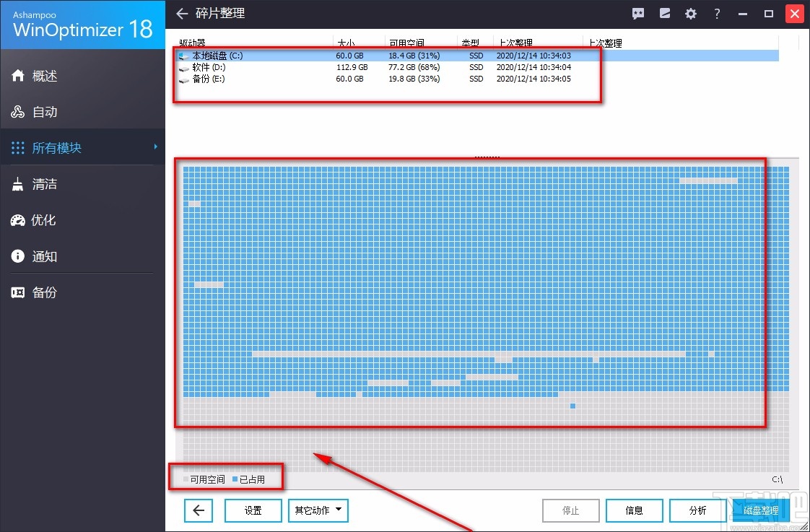The image size is (810, 532).
Task: Expand the 其它动作 dropdown
Action: click(318, 510)
